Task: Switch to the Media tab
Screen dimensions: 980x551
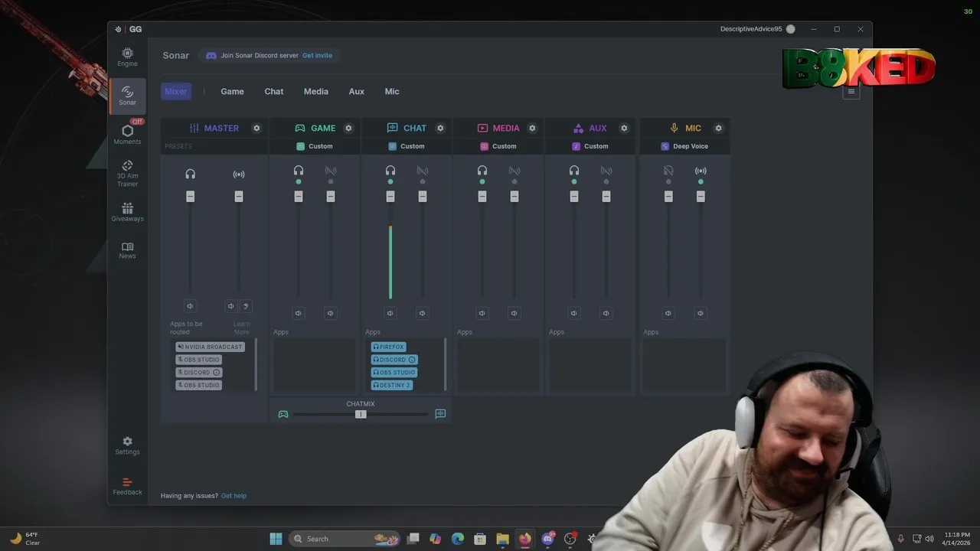Action: (x=315, y=91)
